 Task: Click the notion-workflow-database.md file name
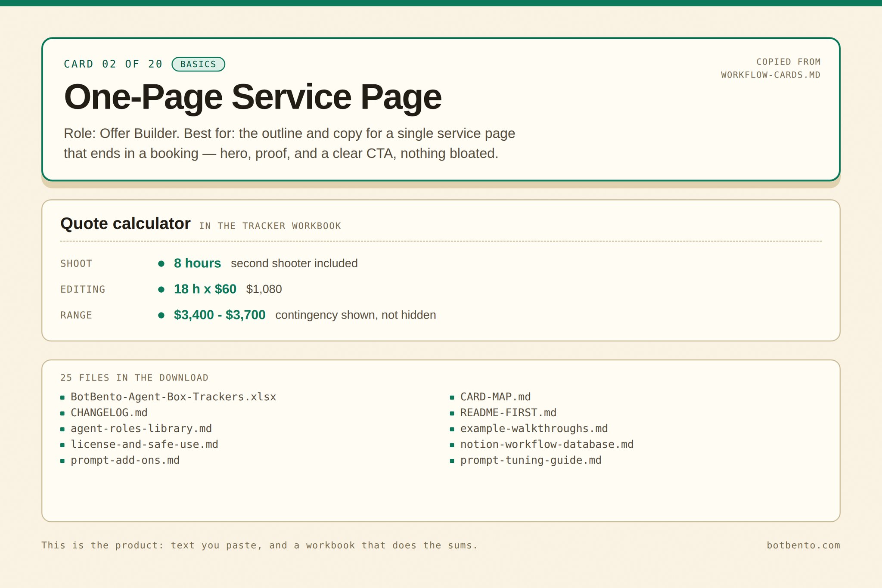point(547,444)
